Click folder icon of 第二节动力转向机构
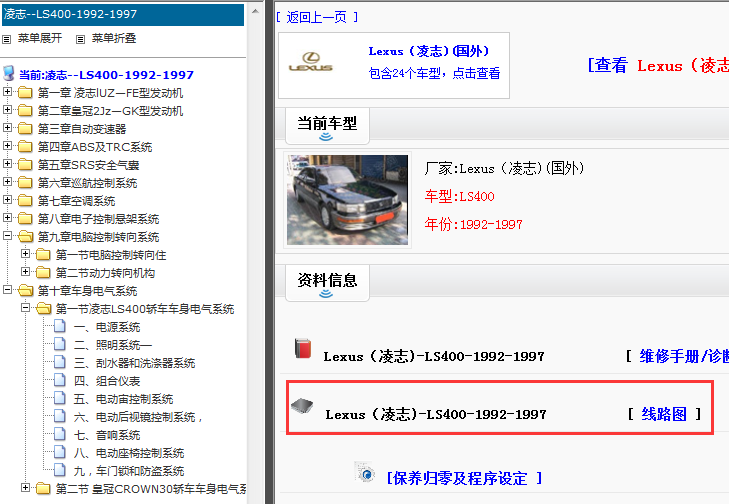Viewport: 729px width, 504px height. point(43,272)
